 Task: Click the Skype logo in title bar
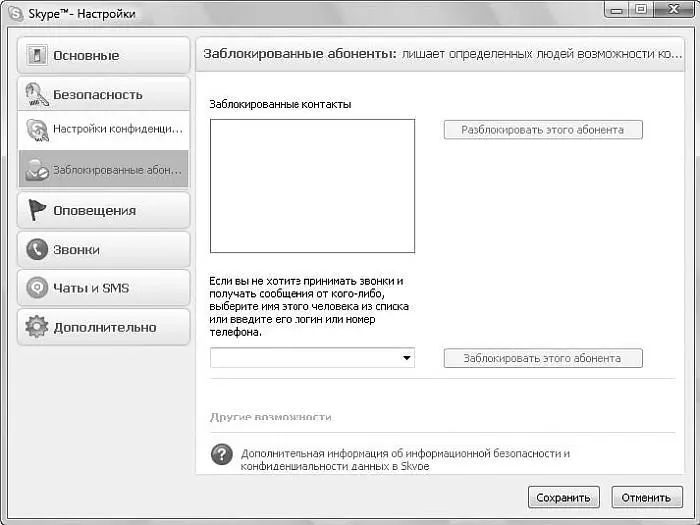click(15, 14)
